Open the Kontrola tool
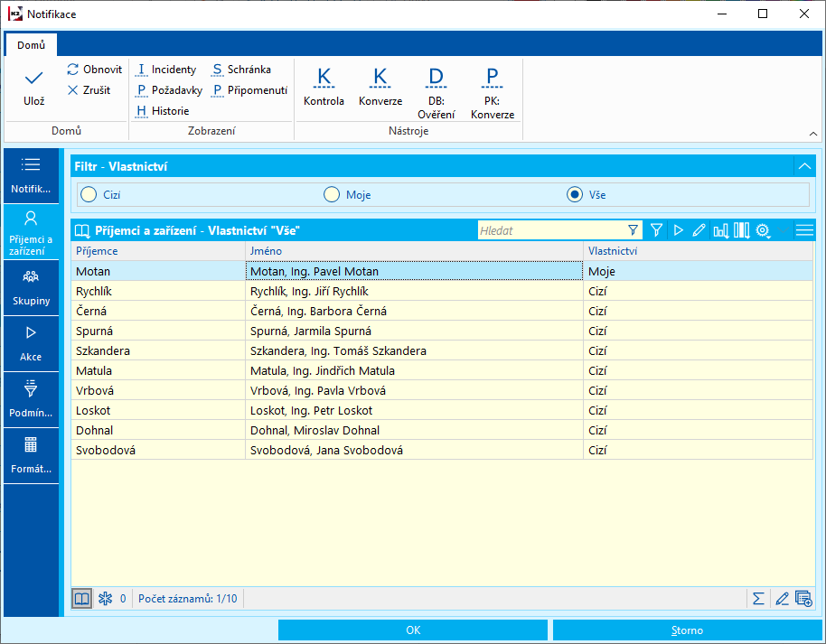This screenshot has height=644, width=826. coord(324,87)
